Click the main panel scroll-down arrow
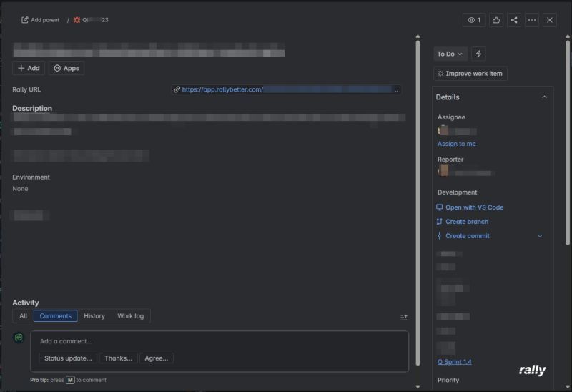The width and height of the screenshot is (572, 392). click(418, 387)
